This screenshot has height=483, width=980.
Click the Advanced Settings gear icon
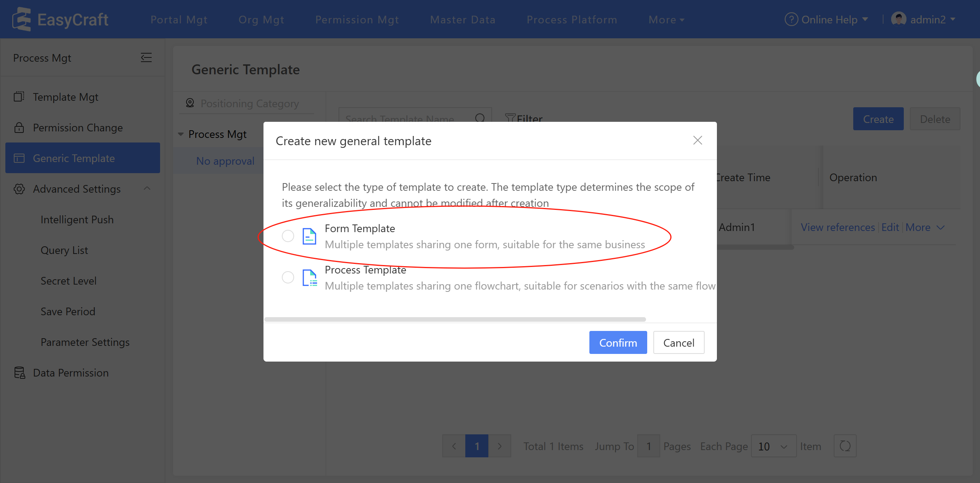tap(19, 189)
